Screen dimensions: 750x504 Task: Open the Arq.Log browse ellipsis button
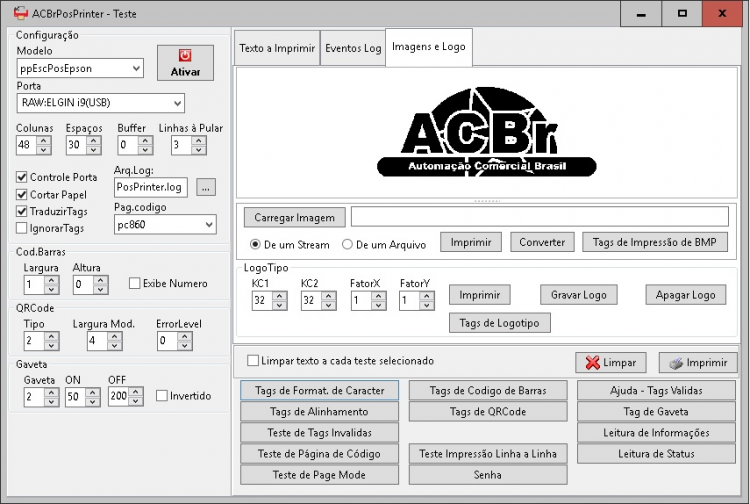(206, 187)
